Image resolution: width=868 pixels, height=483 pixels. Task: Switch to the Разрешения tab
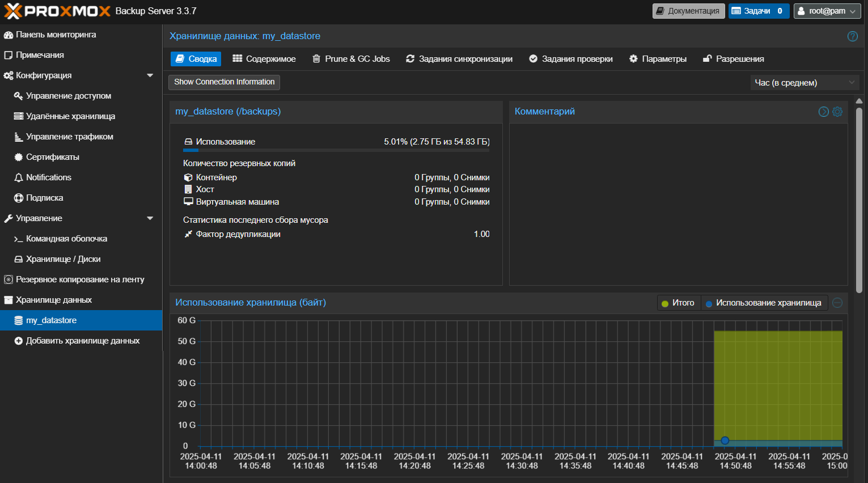[734, 59]
